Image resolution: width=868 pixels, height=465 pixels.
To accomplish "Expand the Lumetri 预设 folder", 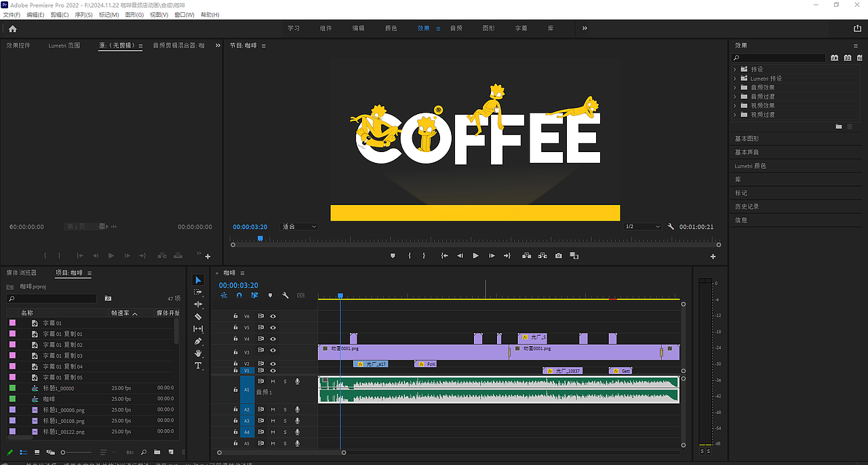I will pos(735,79).
